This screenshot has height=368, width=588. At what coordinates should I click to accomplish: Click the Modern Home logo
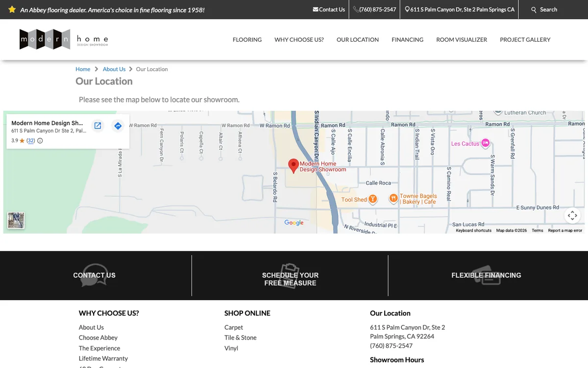[64, 40]
